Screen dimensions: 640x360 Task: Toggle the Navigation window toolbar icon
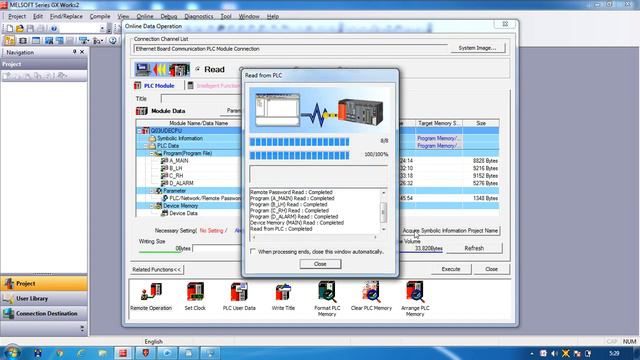click(9, 40)
